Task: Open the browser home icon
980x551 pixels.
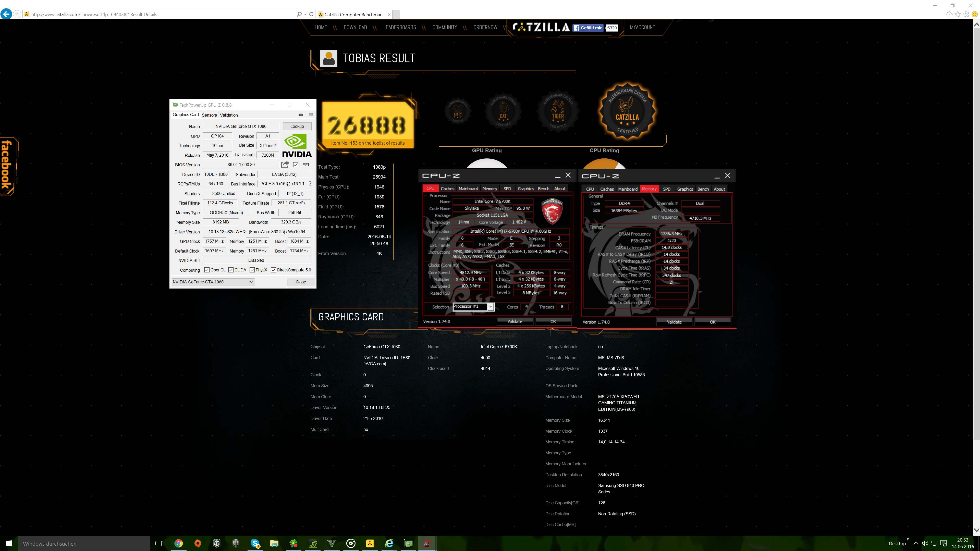Action: point(949,15)
